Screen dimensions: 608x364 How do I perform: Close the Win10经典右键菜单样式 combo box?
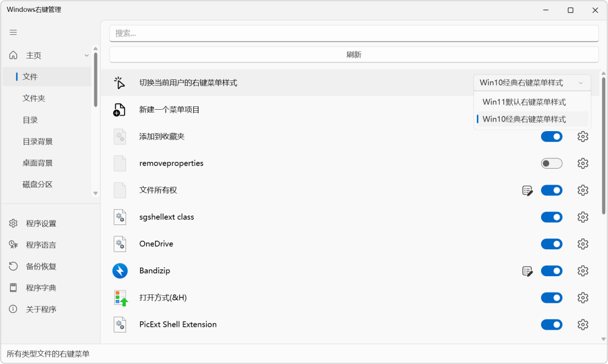pyautogui.click(x=532, y=83)
